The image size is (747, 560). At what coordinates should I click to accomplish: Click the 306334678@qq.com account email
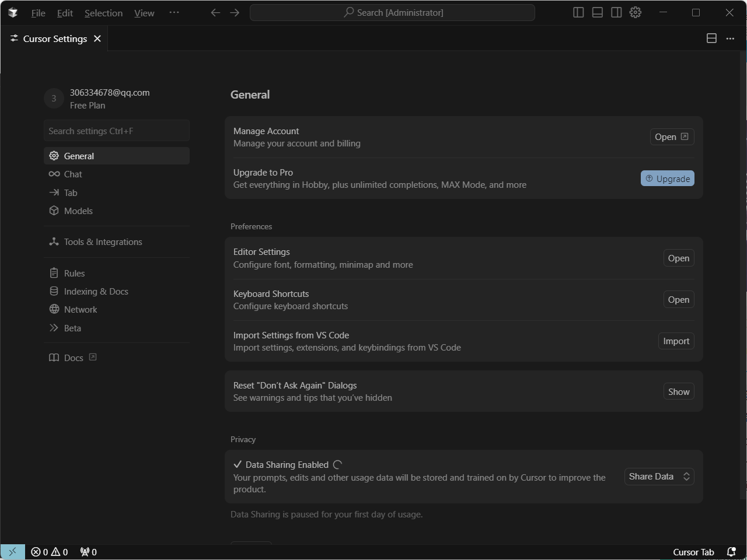[110, 92]
